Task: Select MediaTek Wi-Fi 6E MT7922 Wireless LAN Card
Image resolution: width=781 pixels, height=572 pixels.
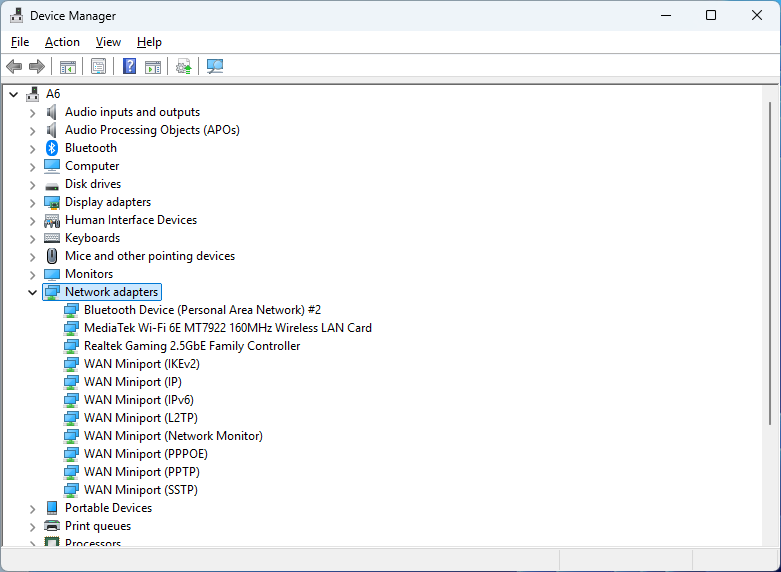Action: [x=228, y=328]
